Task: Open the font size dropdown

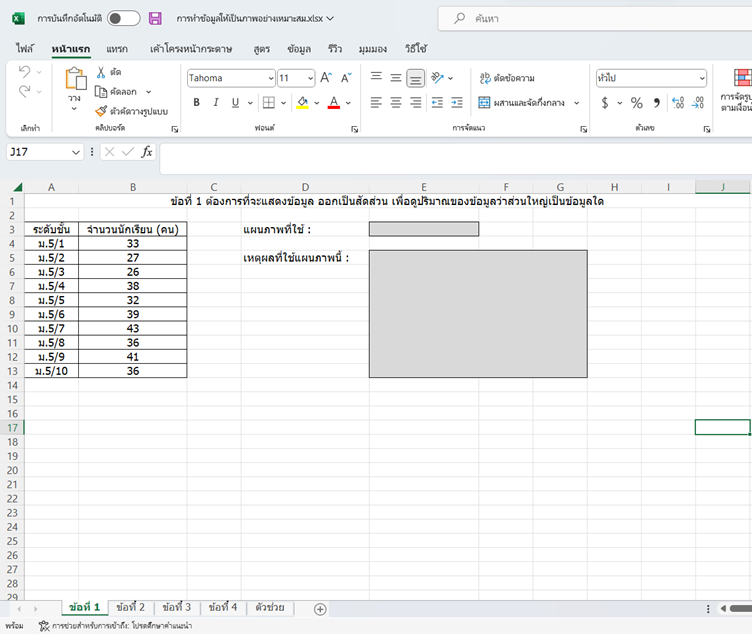Action: click(x=309, y=78)
